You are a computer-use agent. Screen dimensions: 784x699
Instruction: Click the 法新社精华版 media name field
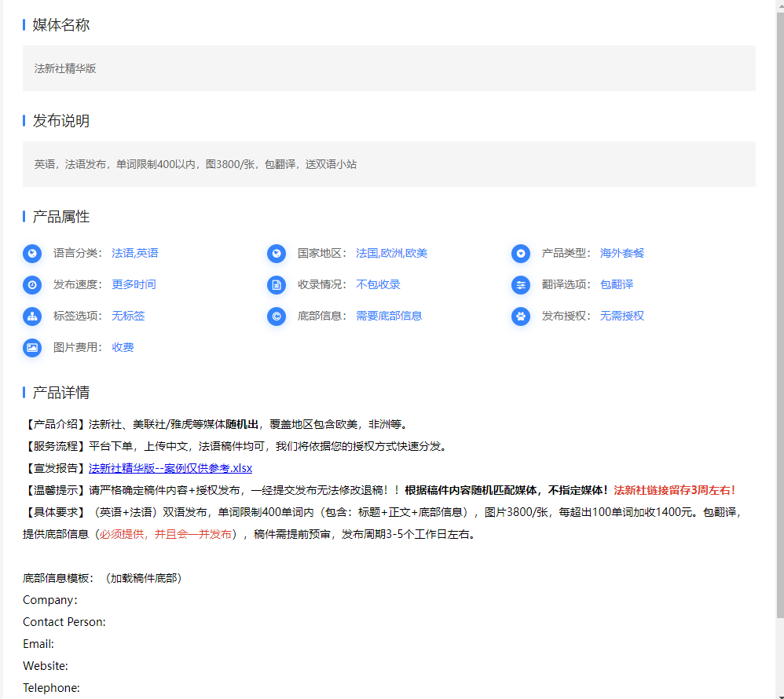pos(389,68)
